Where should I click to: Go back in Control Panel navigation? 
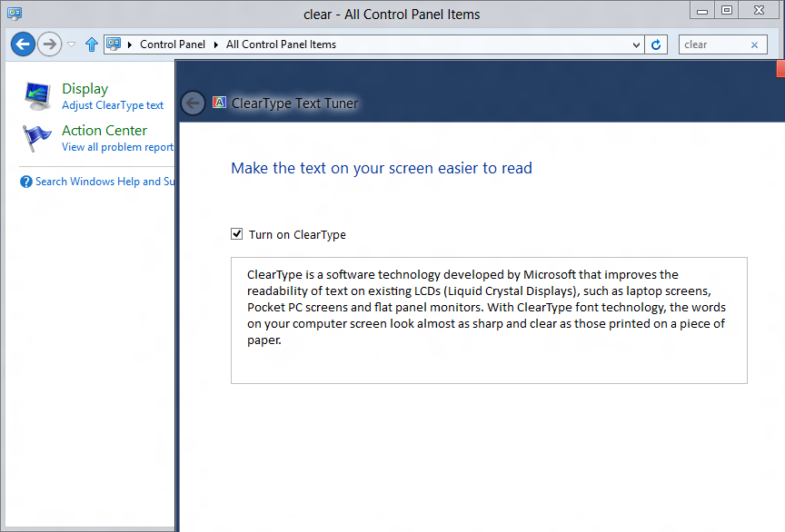23,44
